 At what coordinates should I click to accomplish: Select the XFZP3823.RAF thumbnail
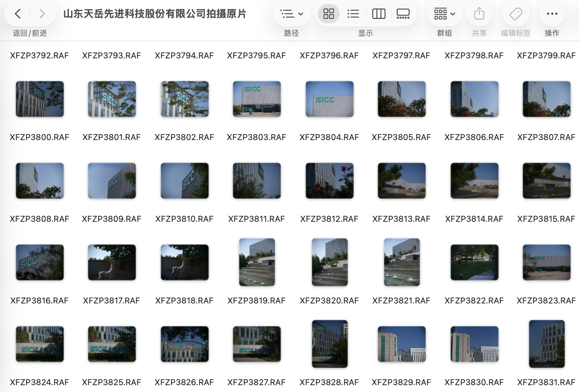[547, 263]
